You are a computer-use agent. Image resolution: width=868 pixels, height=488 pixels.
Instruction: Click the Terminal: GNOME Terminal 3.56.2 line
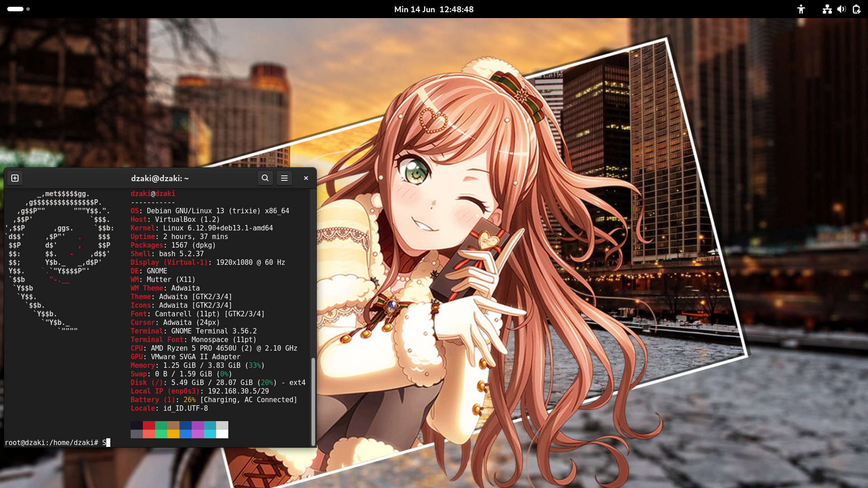coord(193,331)
